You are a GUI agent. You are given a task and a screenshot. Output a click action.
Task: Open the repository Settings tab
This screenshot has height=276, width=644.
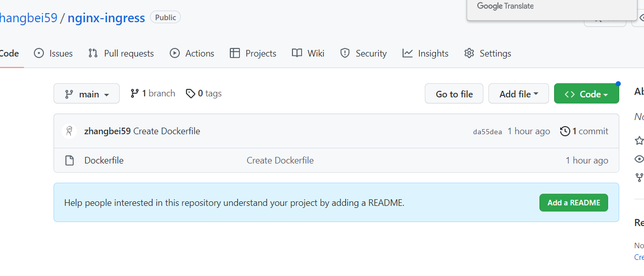coord(487,53)
